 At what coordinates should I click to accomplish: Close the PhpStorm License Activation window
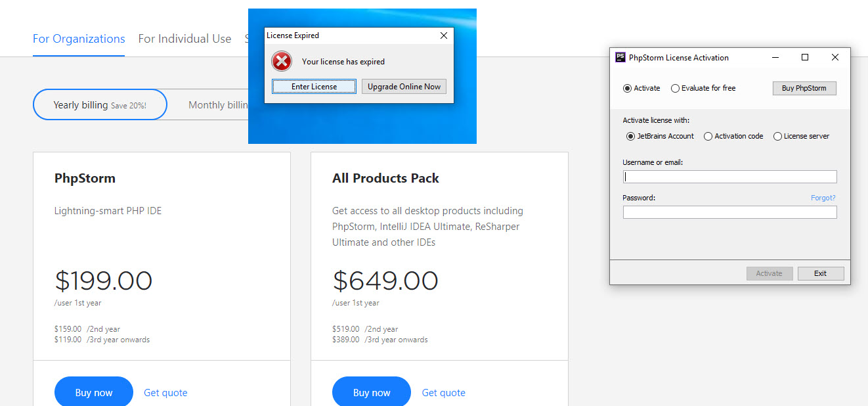(835, 57)
